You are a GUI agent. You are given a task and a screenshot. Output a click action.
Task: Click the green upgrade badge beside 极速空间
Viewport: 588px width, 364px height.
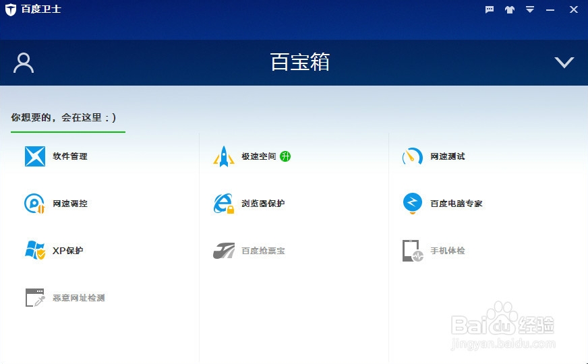click(x=285, y=156)
